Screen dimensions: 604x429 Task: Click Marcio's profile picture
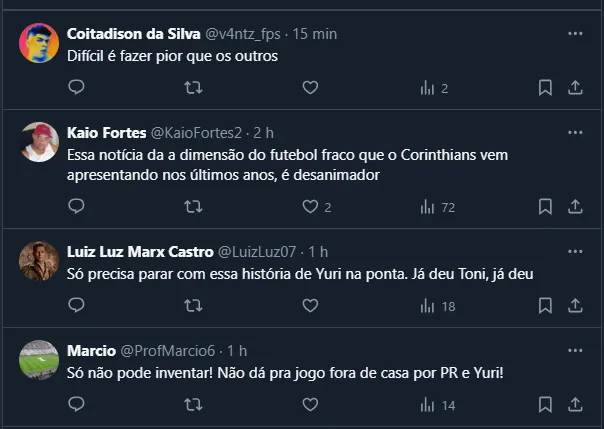(x=39, y=360)
